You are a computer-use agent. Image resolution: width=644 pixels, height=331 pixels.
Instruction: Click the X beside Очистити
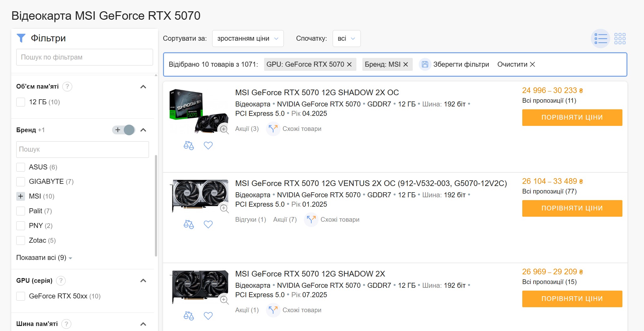pyautogui.click(x=532, y=65)
